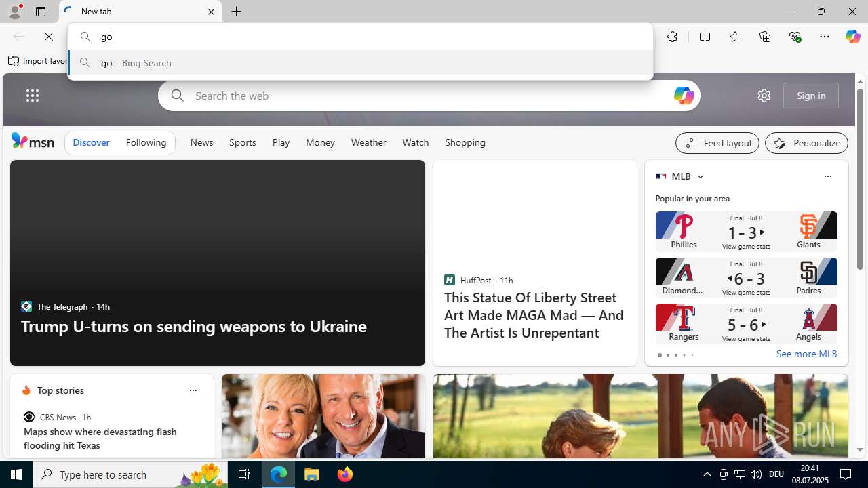The image size is (868, 488).
Task: Click the Sign in button
Action: (811, 96)
